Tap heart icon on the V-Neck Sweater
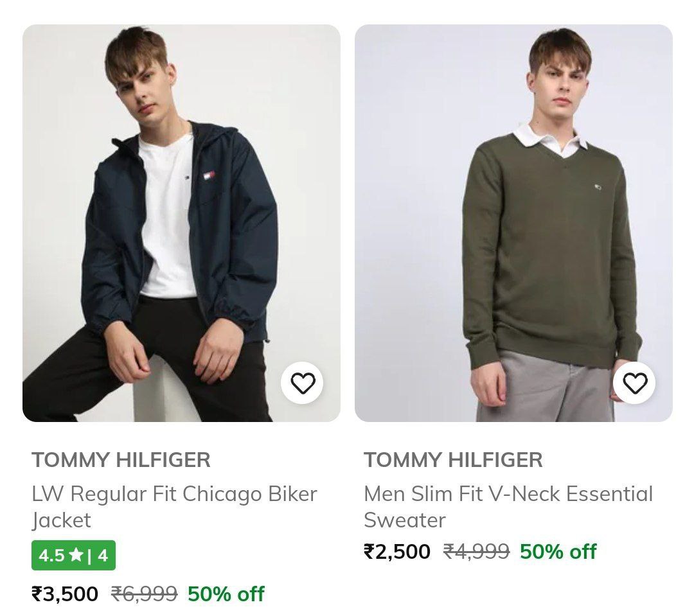The image size is (694, 616). [635, 383]
